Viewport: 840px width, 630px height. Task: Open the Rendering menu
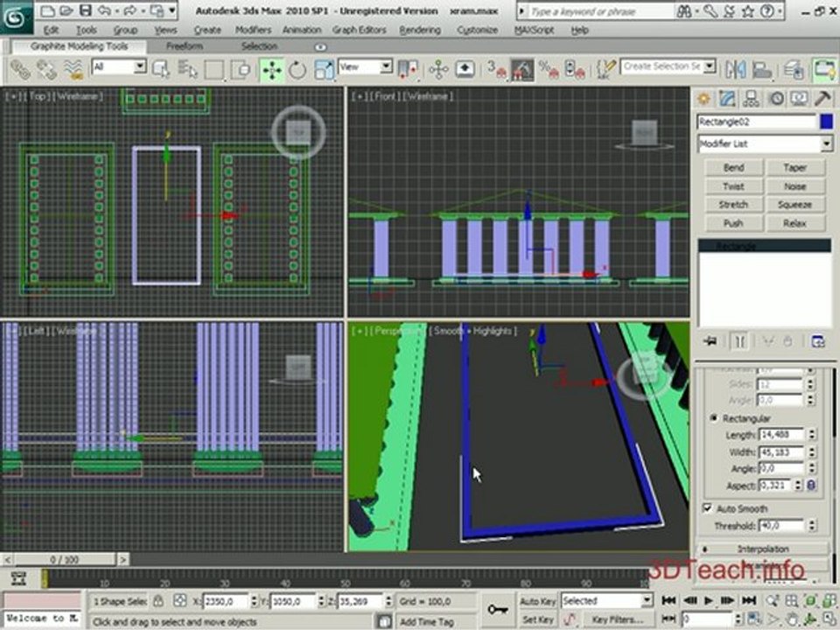[x=420, y=31]
